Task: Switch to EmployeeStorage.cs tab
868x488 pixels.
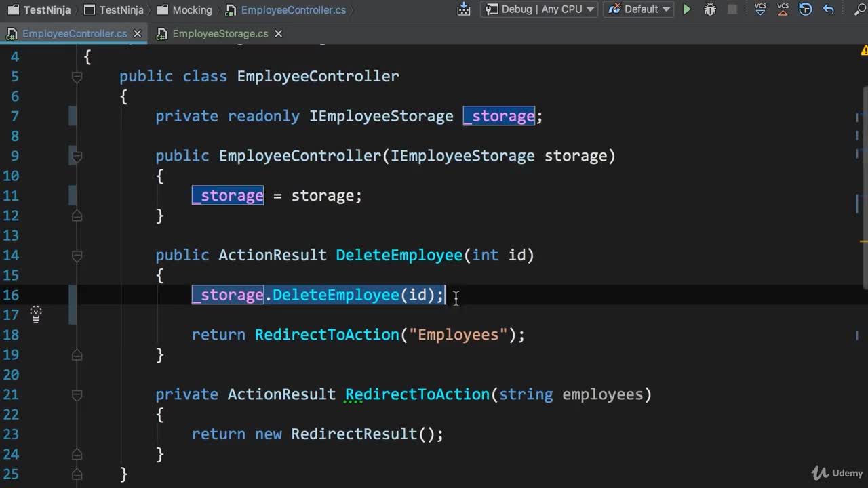Action: (x=220, y=33)
